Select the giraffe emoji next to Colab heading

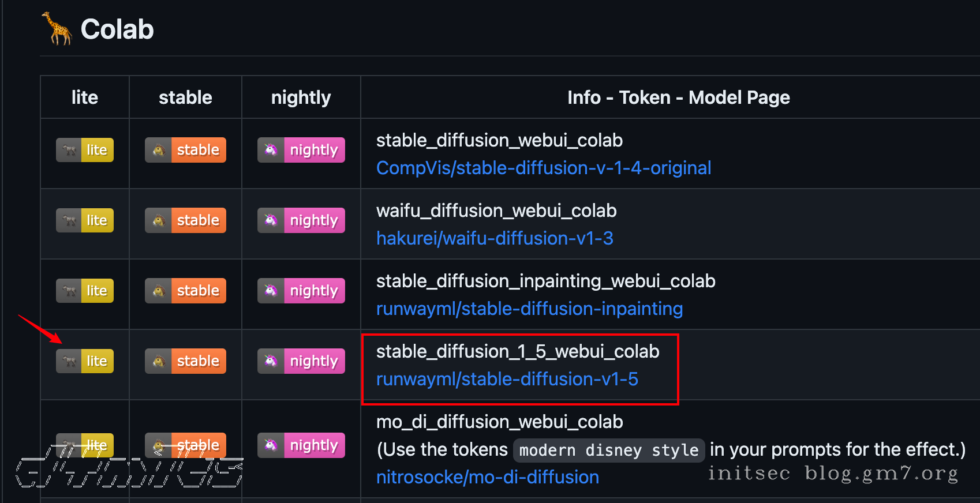pos(57,29)
